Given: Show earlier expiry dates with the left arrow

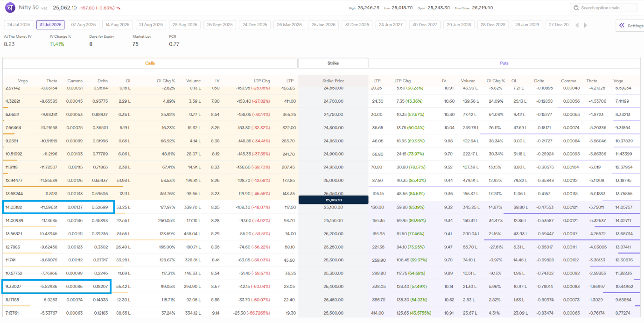Looking at the screenshot, I should point(577,25).
